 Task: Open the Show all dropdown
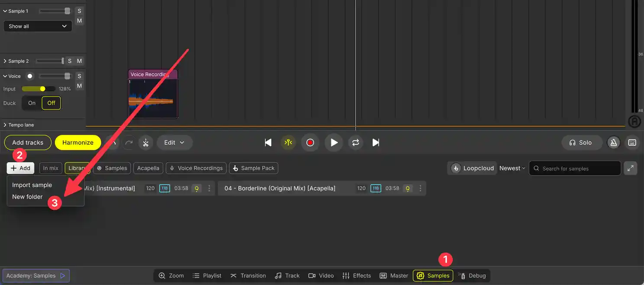[x=38, y=26]
